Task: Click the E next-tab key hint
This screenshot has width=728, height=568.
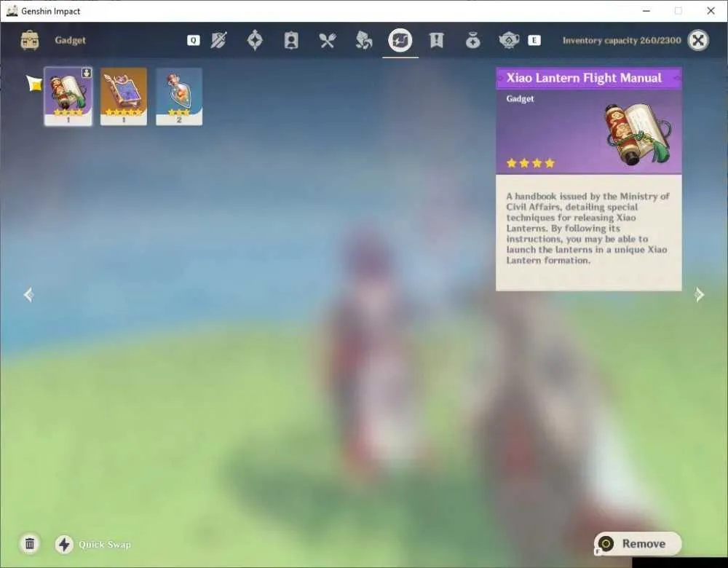Action: pyautogui.click(x=534, y=40)
